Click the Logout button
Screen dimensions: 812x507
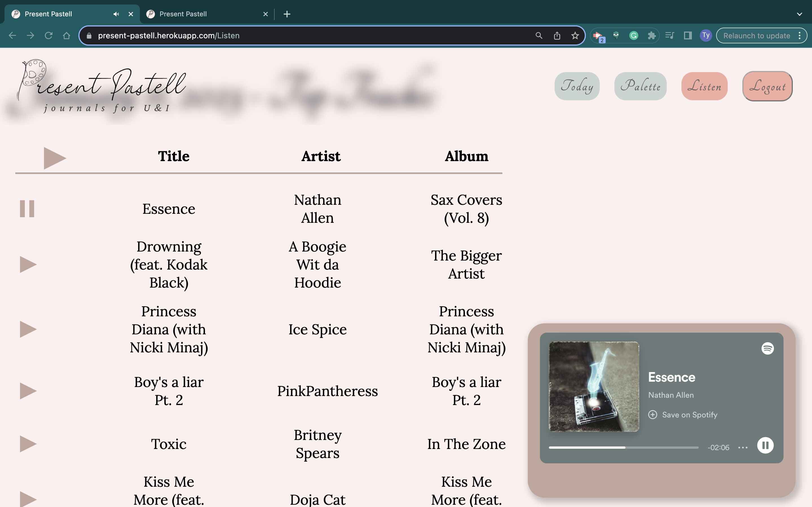tap(767, 86)
